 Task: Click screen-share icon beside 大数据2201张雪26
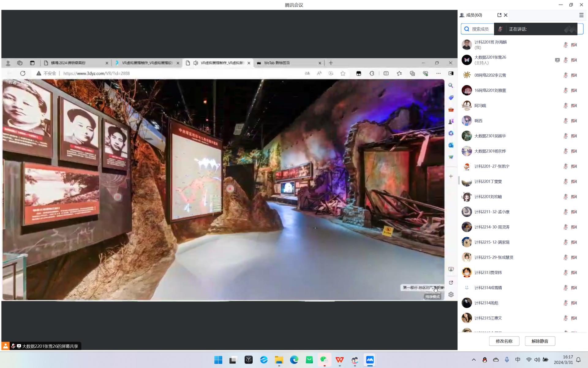557,60
